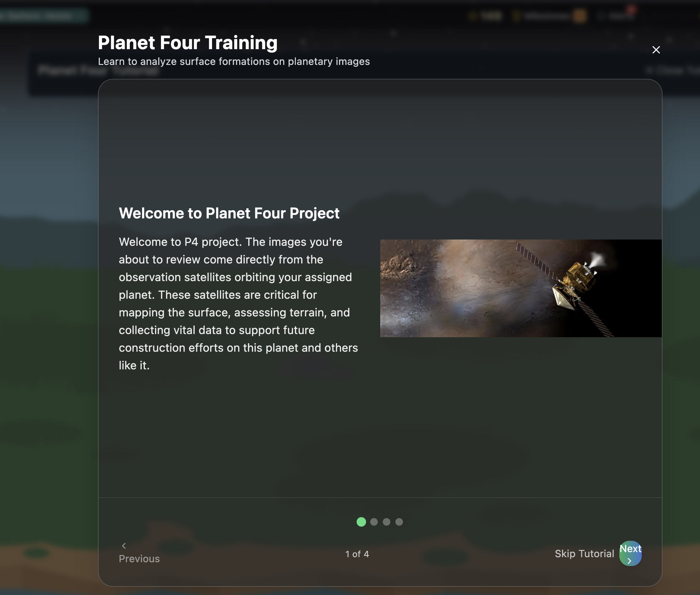Skip Tutorial link in footer

click(584, 553)
